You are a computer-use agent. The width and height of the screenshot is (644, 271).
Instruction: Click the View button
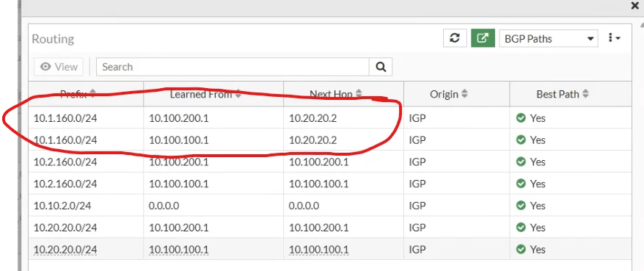point(59,67)
